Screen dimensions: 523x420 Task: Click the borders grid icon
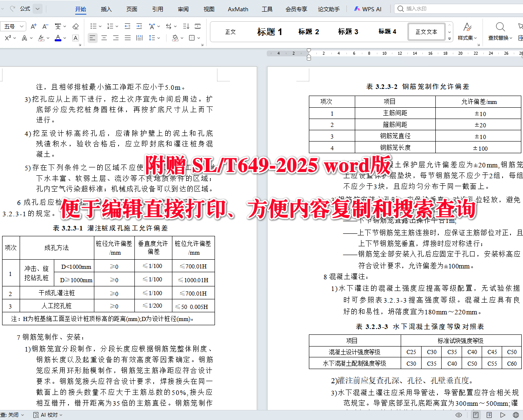pyautogui.click(x=192, y=38)
